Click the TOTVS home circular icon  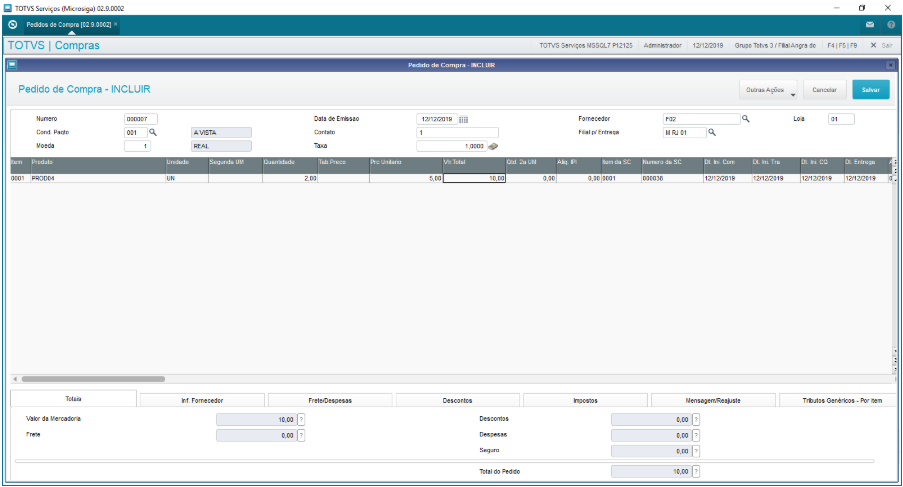click(x=13, y=25)
